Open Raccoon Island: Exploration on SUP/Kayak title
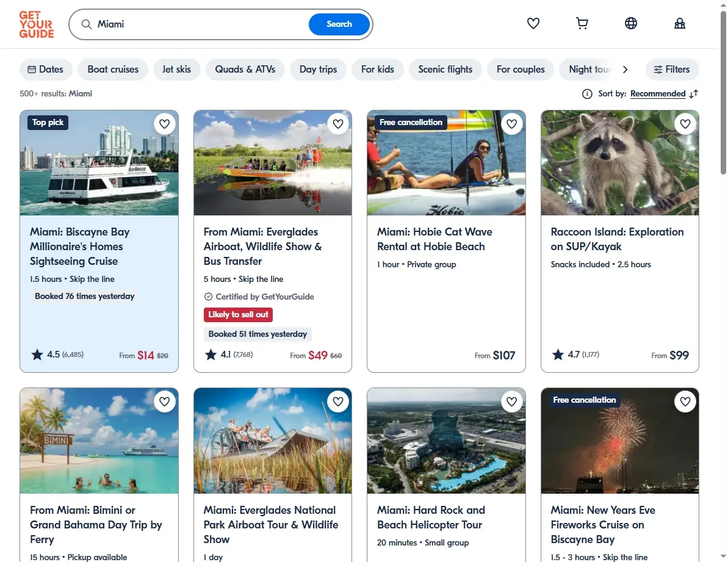 click(617, 239)
